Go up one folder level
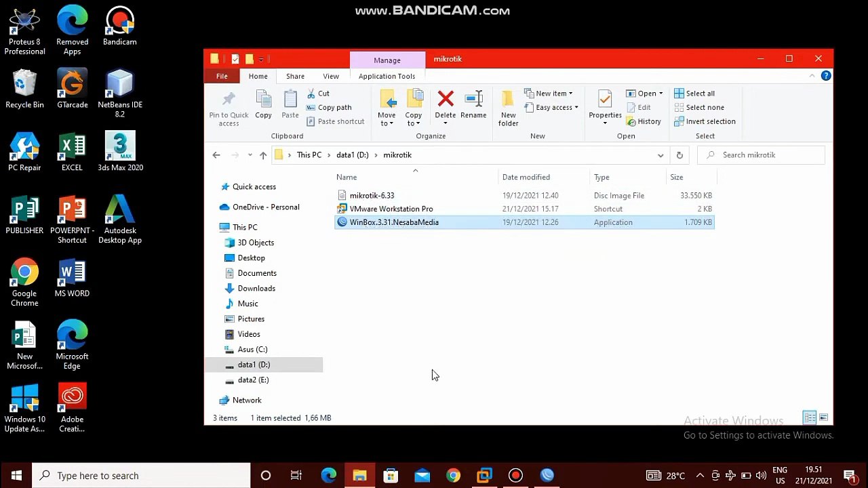The height and width of the screenshot is (488, 868). pos(263,155)
